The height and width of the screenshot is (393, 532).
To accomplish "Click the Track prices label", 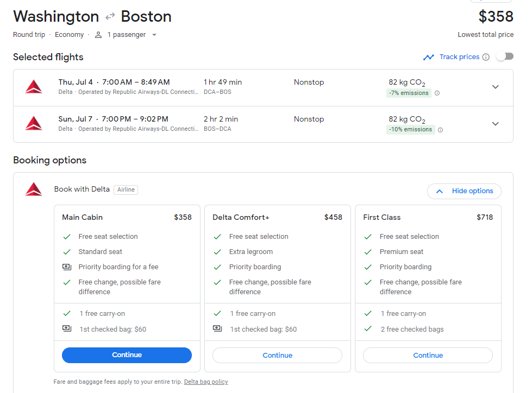I will point(459,56).
